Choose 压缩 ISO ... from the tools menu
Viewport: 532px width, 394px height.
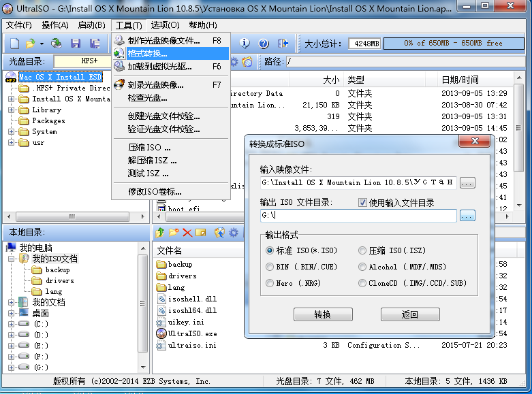171,147
